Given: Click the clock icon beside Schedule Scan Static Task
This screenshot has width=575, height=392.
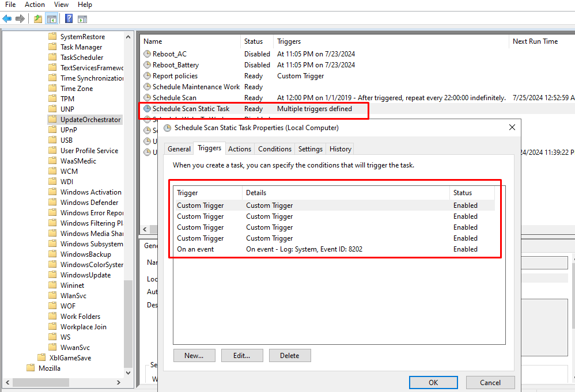Looking at the screenshot, I should click(147, 109).
